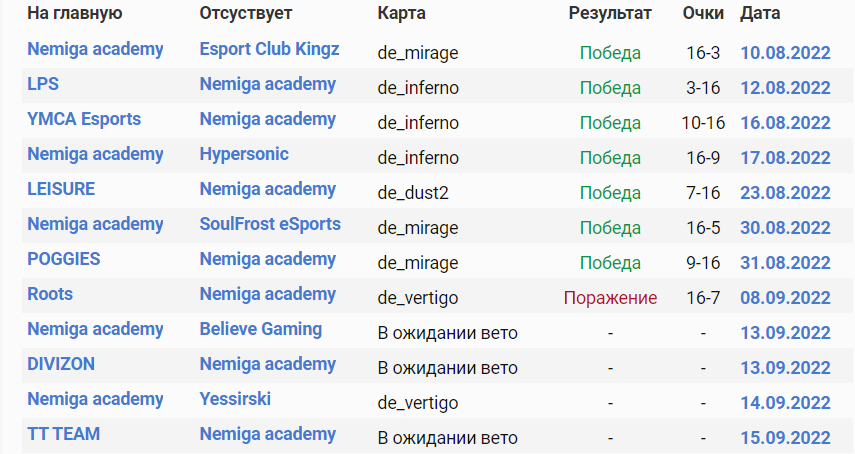This screenshot has height=454, width=855.
Task: Open Believe Gaming team page
Action: pyautogui.click(x=260, y=329)
